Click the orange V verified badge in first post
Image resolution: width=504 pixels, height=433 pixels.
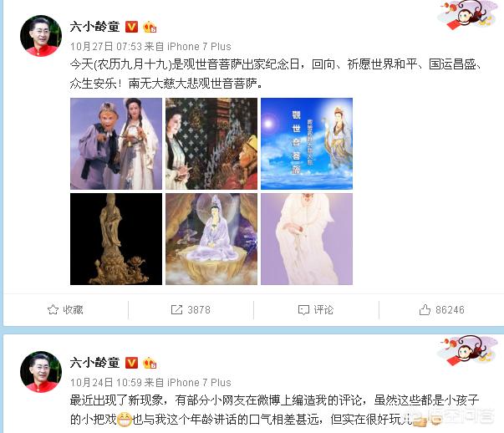[x=131, y=27]
